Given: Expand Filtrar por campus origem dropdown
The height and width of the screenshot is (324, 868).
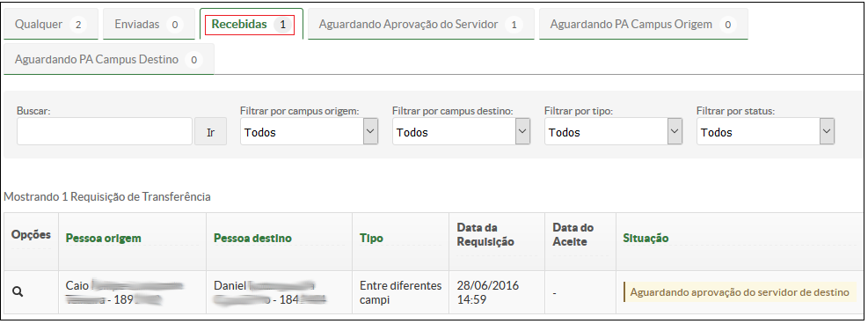Looking at the screenshot, I should pos(309,132).
